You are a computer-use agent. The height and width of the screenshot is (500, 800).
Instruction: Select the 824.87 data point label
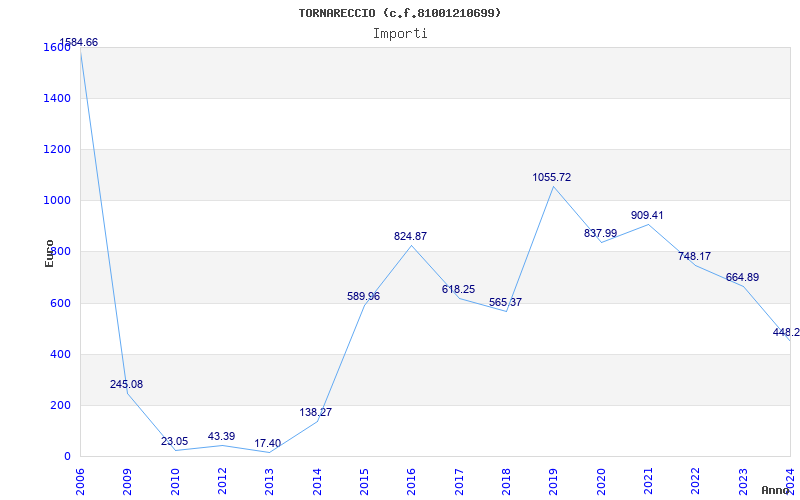point(410,236)
